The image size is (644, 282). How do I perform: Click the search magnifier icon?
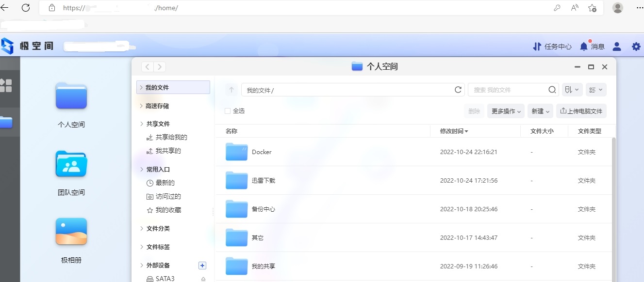pyautogui.click(x=552, y=90)
